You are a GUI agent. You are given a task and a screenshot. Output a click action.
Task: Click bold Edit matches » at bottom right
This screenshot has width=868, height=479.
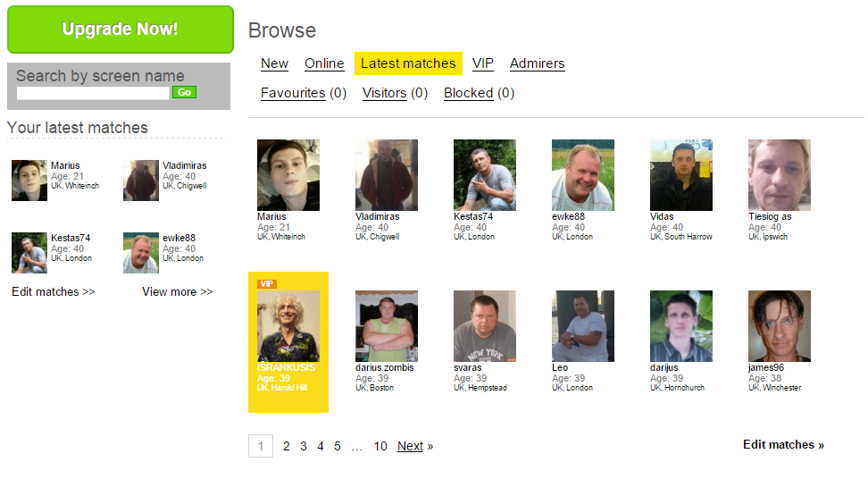[x=783, y=445]
